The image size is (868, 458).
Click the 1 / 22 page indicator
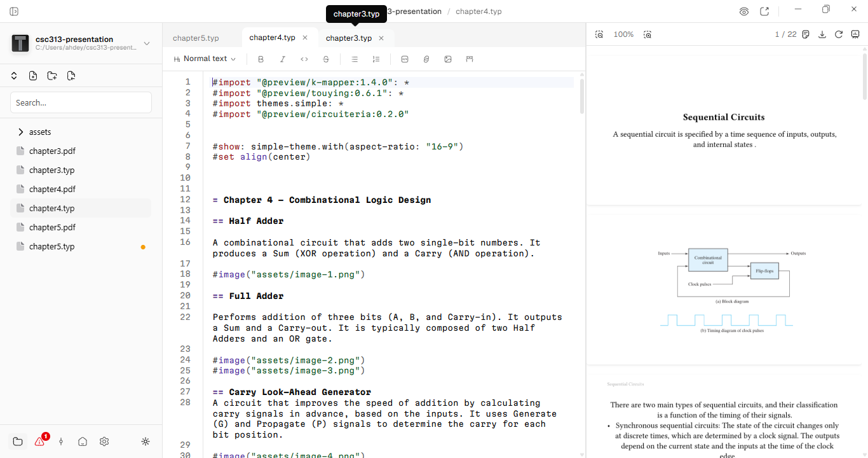coord(785,34)
